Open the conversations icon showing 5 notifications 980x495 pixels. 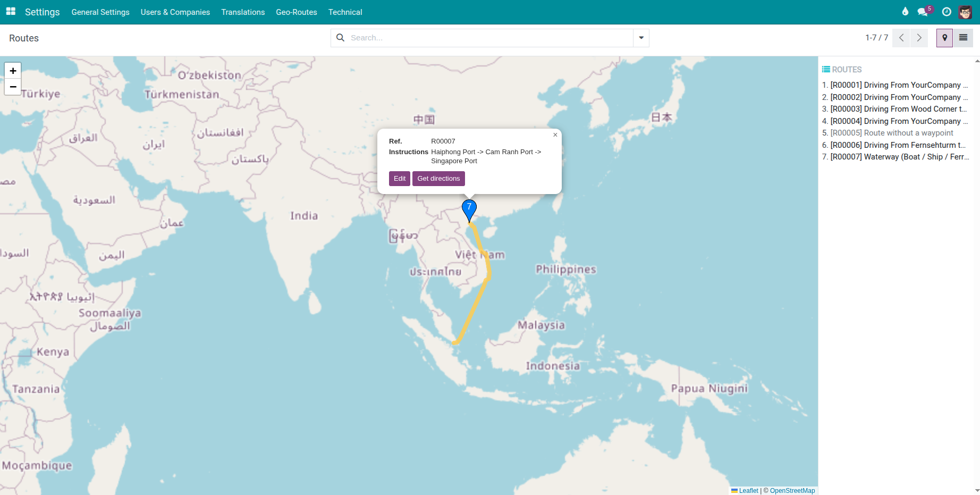tap(923, 11)
